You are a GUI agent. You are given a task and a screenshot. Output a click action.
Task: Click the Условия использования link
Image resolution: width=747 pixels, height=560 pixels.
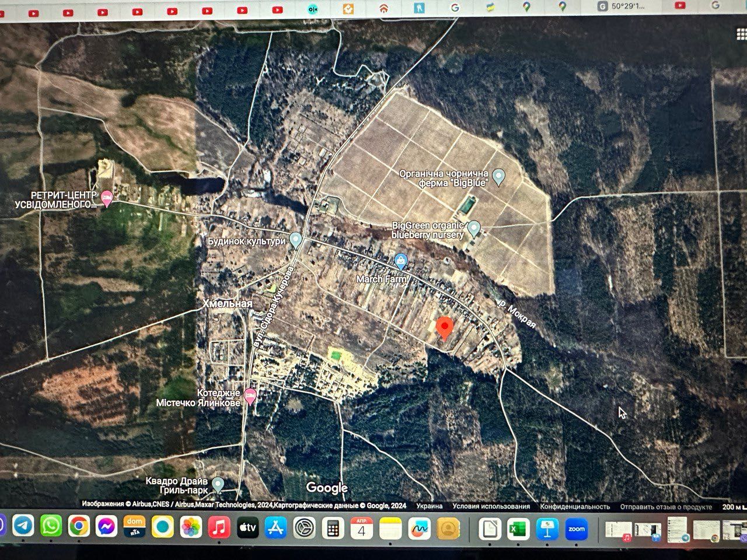(x=491, y=506)
